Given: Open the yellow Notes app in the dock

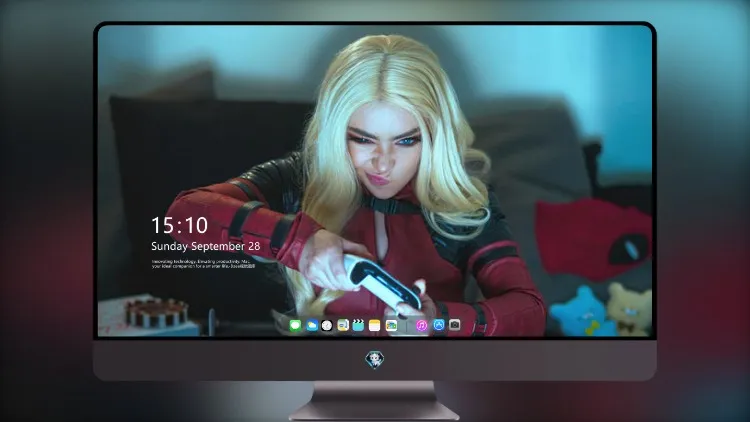Looking at the screenshot, I should (x=375, y=326).
